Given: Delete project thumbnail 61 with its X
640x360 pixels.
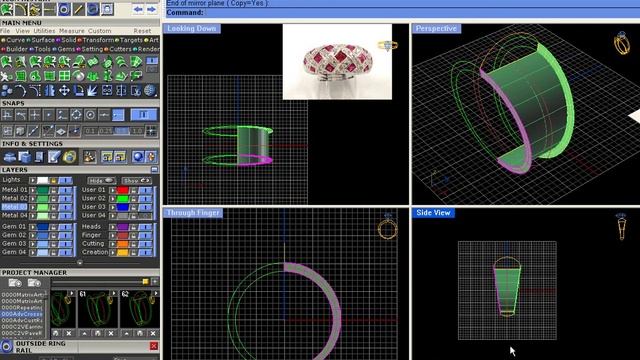Looking at the screenshot, I should 111,333.
